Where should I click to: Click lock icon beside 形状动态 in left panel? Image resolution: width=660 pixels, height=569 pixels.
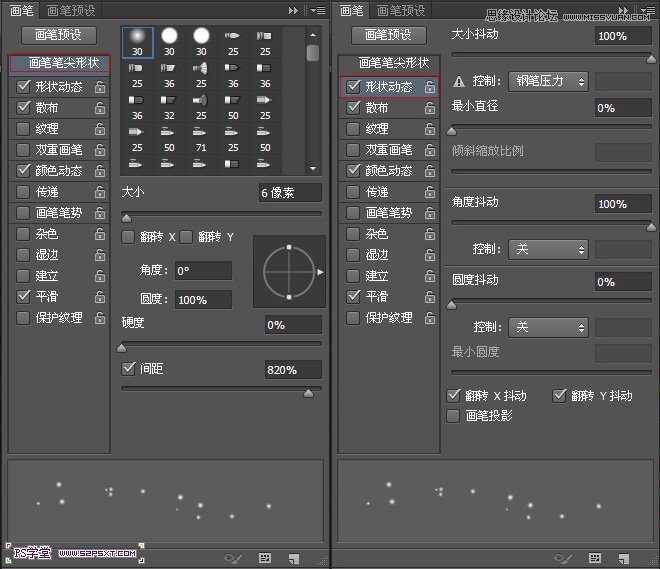(x=100, y=87)
